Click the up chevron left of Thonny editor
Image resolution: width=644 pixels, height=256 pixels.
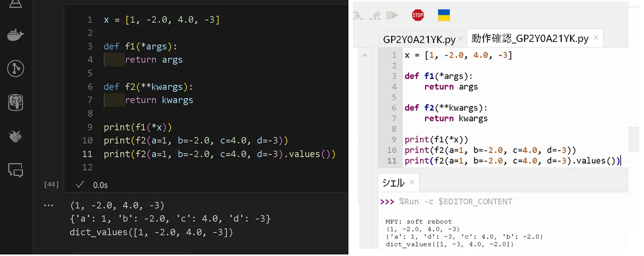(365, 55)
